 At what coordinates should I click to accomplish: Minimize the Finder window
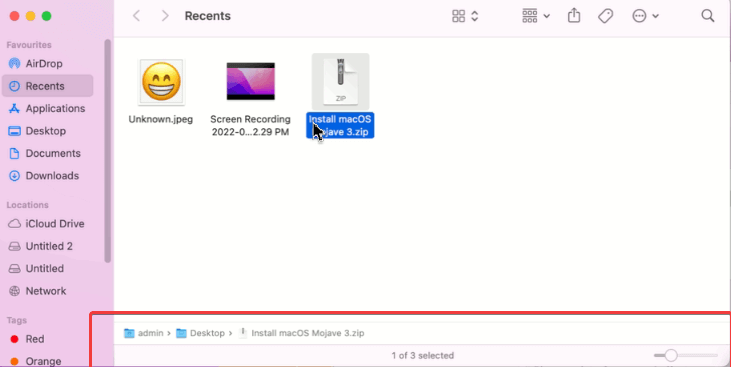[x=30, y=16]
